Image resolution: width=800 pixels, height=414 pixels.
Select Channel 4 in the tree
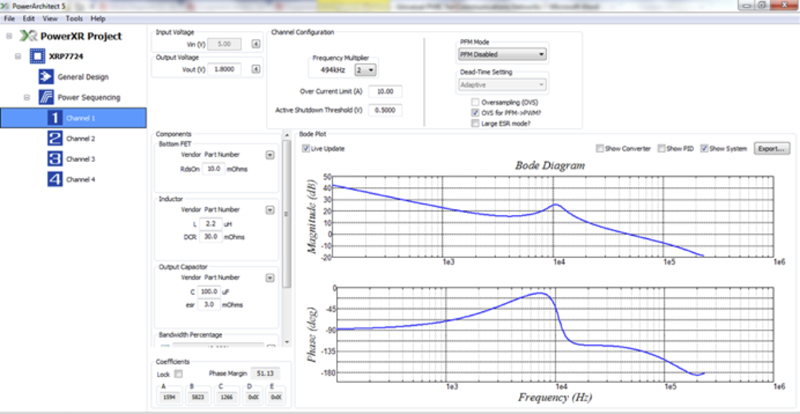(81, 179)
